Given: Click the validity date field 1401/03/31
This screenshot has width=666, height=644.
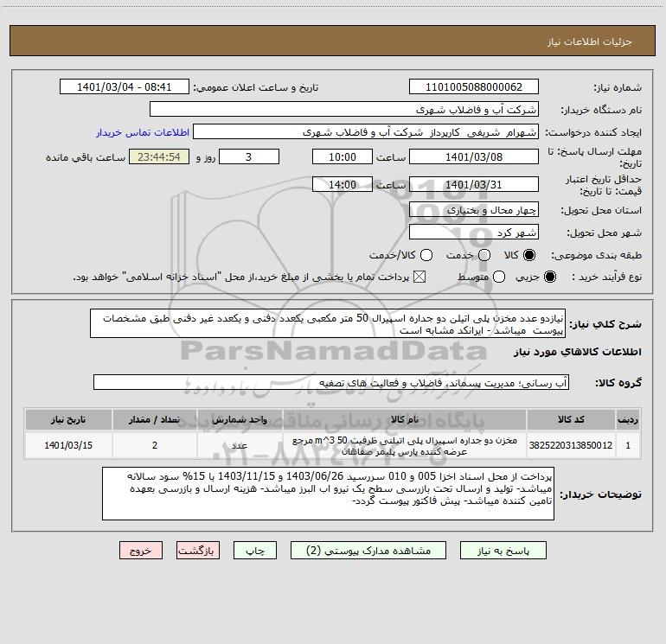Looking at the screenshot, I should [x=474, y=184].
